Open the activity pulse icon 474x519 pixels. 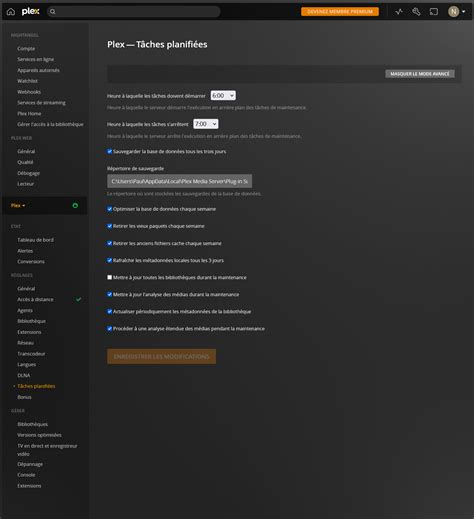coord(399,12)
